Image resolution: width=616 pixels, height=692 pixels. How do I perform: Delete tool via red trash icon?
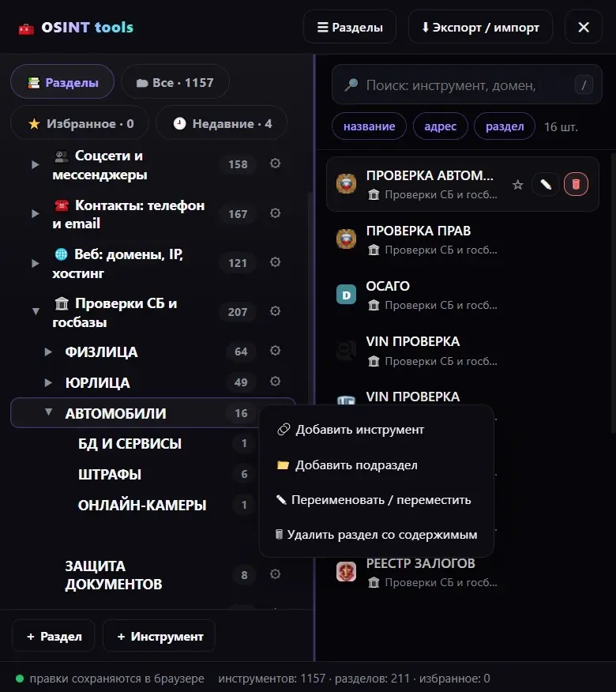point(576,185)
